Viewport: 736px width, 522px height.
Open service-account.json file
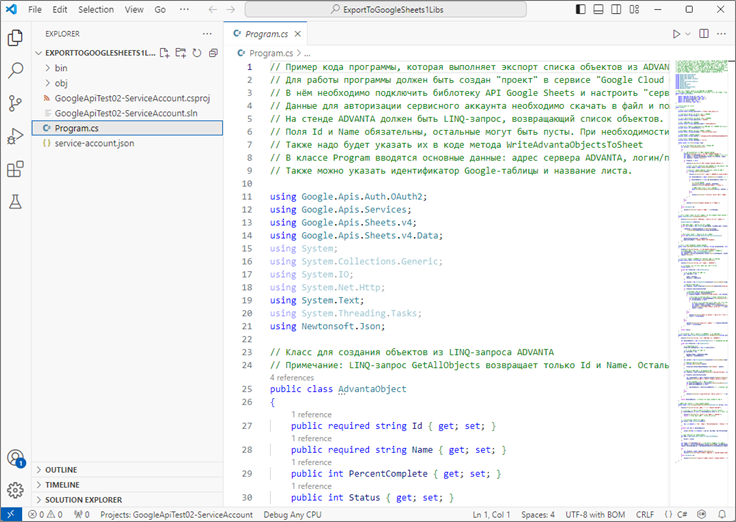(127, 143)
